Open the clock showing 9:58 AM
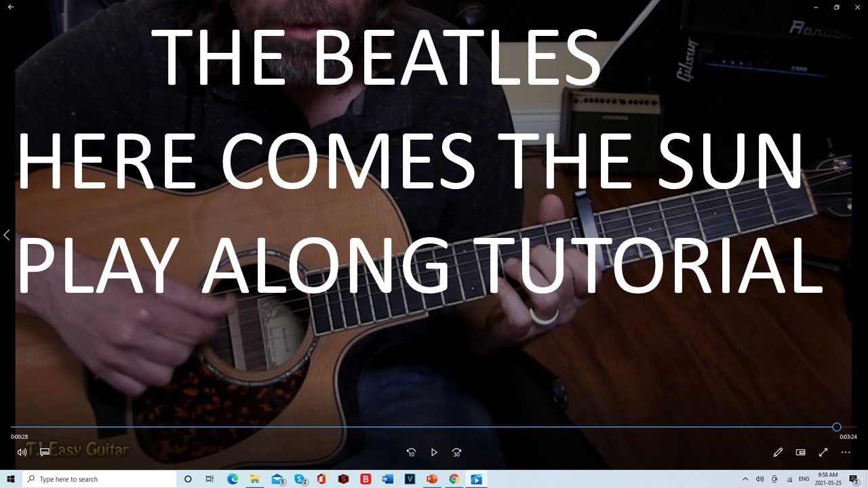Viewport: 868px width, 488px height. [828, 479]
